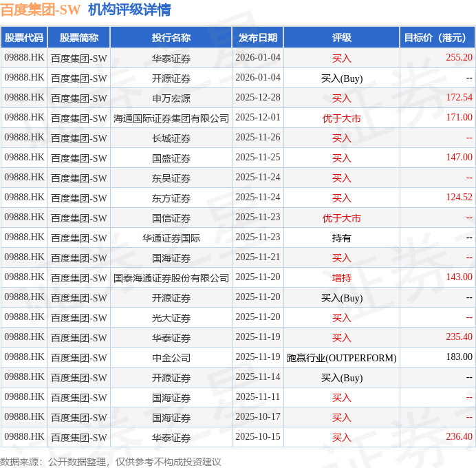The width and height of the screenshot is (476, 468).
Task: Click target price 236.40
Action: click(x=459, y=437)
